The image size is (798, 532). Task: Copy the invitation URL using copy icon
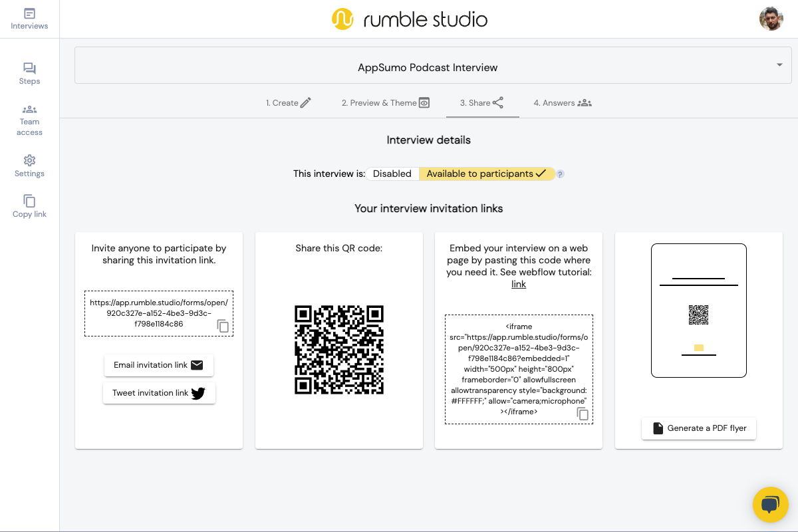pos(223,326)
